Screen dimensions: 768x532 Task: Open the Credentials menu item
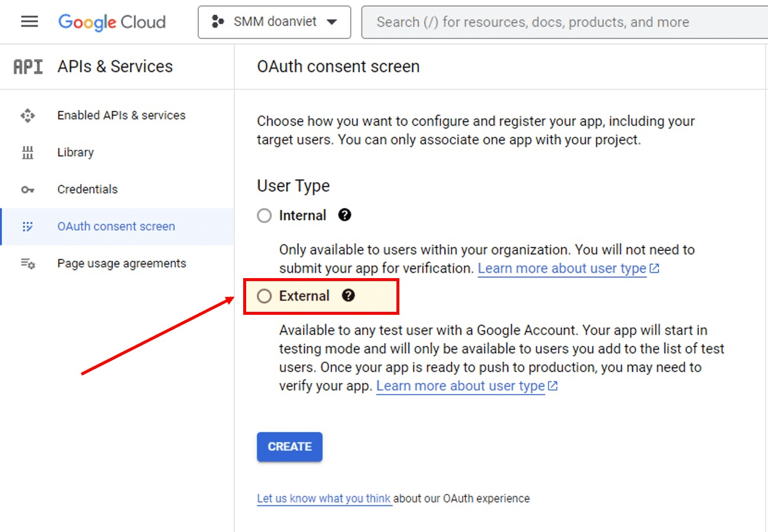88,189
